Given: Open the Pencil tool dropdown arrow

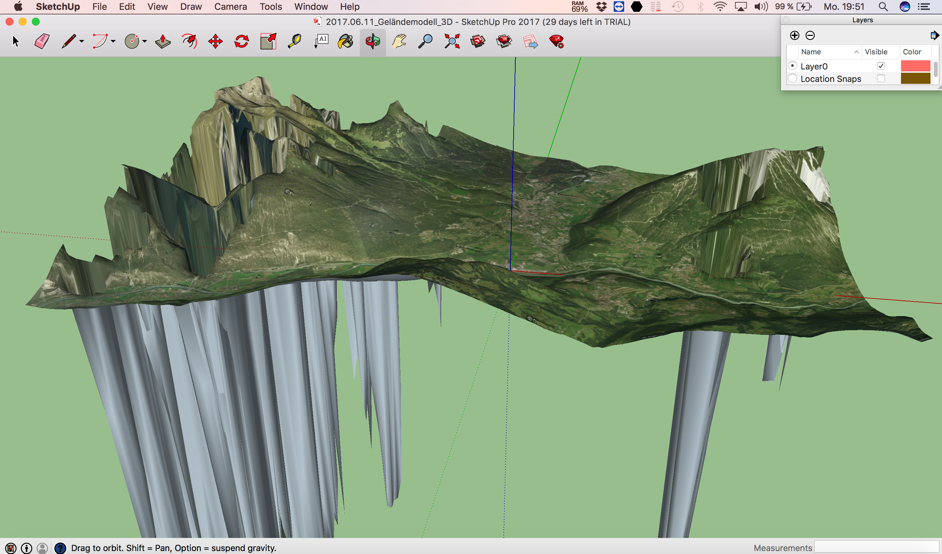Looking at the screenshot, I should [81, 42].
